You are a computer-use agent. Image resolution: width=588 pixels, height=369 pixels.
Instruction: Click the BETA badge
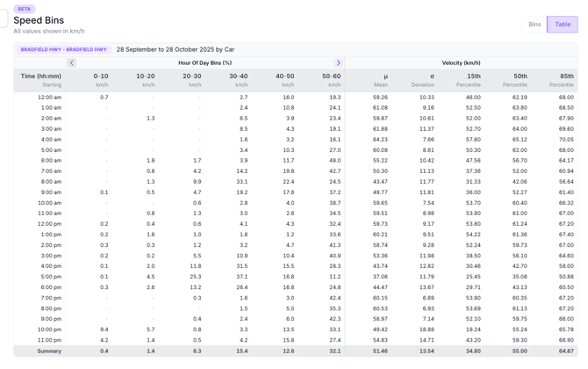coord(25,9)
